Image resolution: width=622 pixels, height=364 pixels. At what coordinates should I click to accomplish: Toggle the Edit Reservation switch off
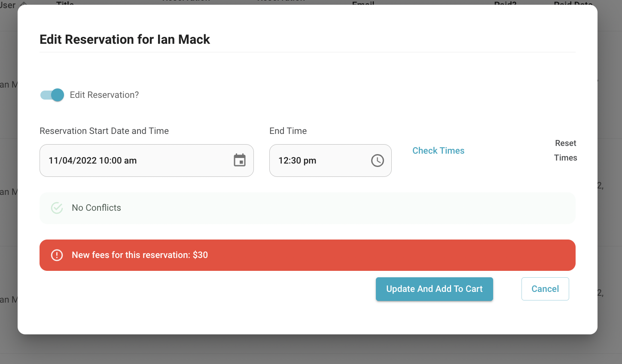click(52, 95)
